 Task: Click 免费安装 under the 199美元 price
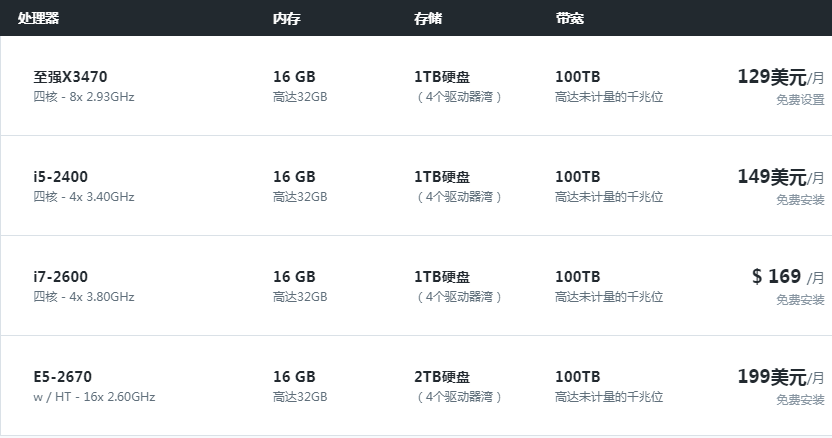tap(800, 400)
